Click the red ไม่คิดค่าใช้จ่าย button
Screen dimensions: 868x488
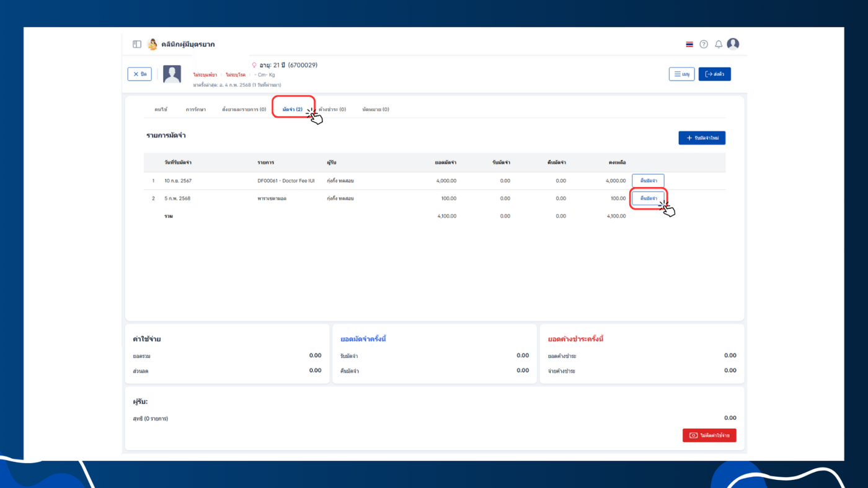click(x=709, y=435)
